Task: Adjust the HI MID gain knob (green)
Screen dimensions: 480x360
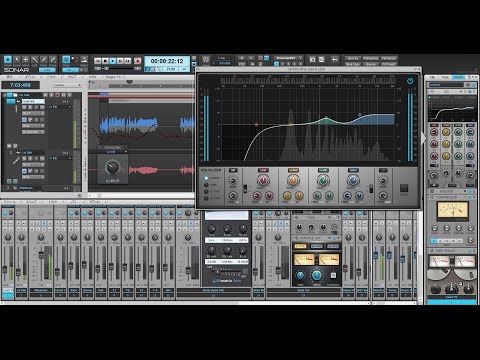Action: (323, 180)
